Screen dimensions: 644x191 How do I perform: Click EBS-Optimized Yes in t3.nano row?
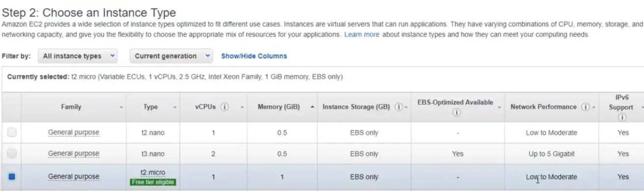[457, 154]
